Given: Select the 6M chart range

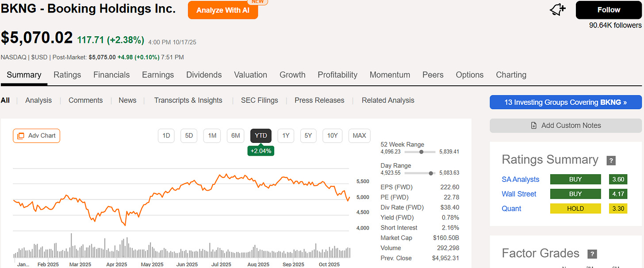Looking at the screenshot, I should tap(236, 136).
